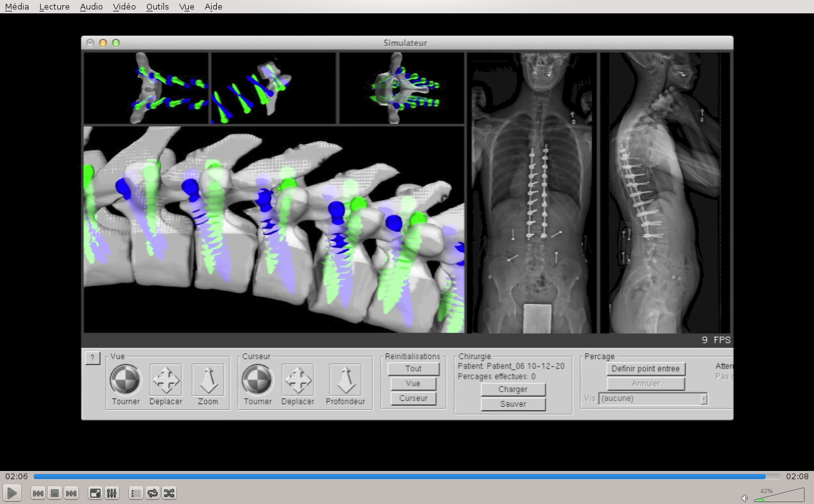Click the Deplacer icon in the Curseur group

coord(298,379)
